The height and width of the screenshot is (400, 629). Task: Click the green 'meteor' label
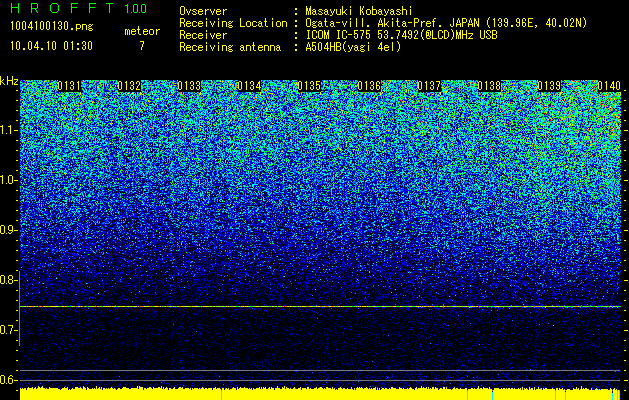[142, 31]
